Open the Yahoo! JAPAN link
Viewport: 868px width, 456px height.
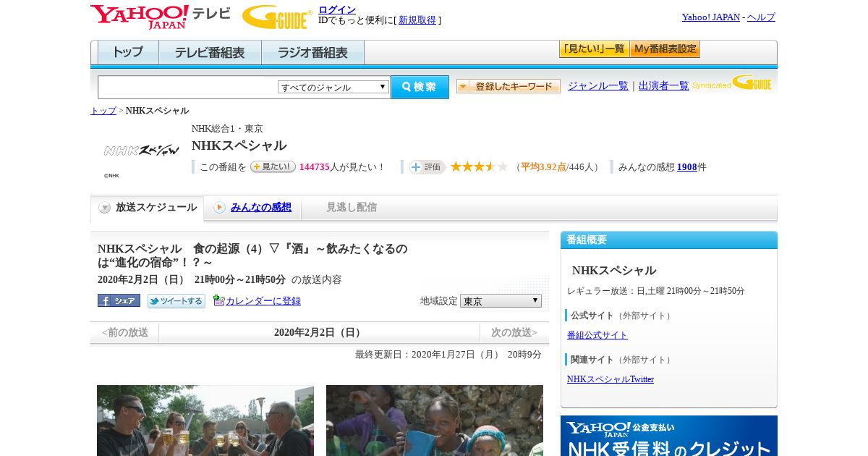coord(711,17)
